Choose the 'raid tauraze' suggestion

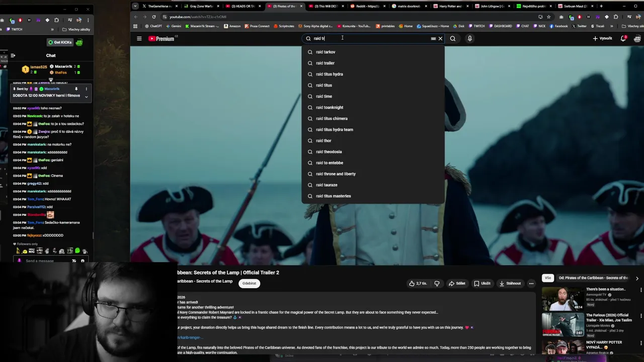pyautogui.click(x=373, y=185)
